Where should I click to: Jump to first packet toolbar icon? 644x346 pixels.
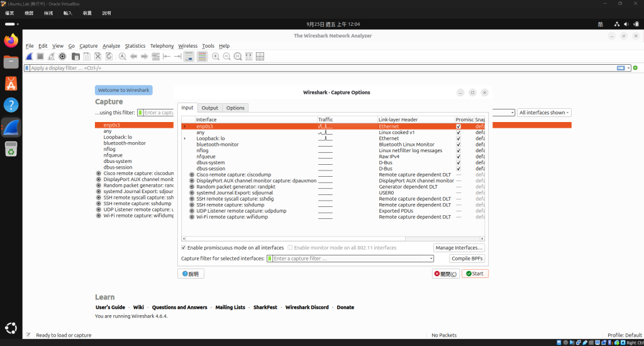coord(167,57)
